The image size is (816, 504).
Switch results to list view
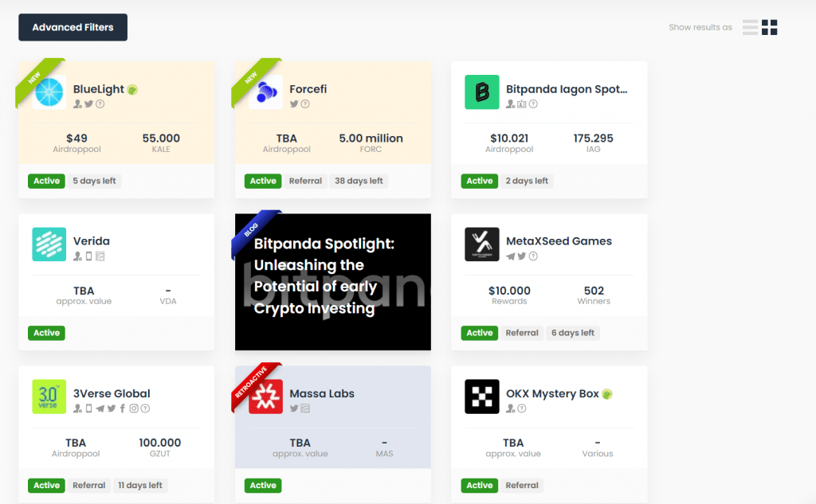[750, 27]
